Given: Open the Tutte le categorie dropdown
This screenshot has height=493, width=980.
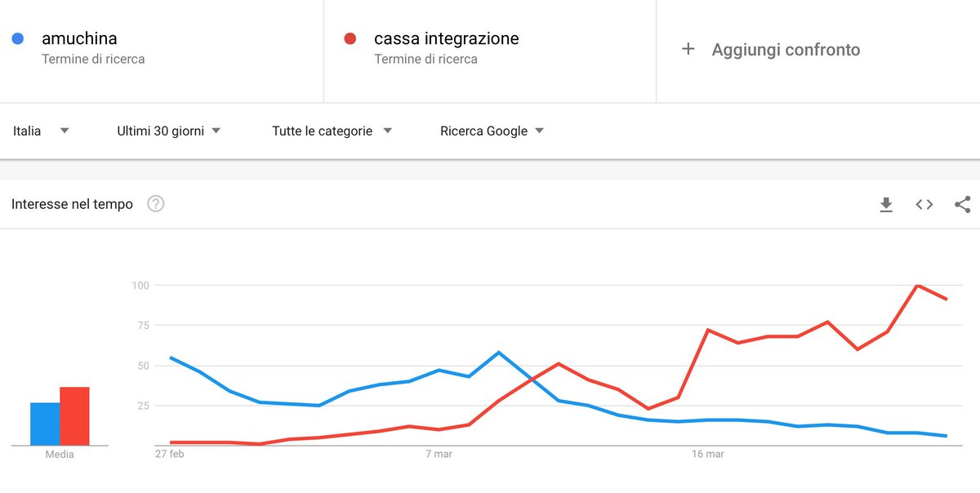Looking at the screenshot, I should pyautogui.click(x=332, y=131).
